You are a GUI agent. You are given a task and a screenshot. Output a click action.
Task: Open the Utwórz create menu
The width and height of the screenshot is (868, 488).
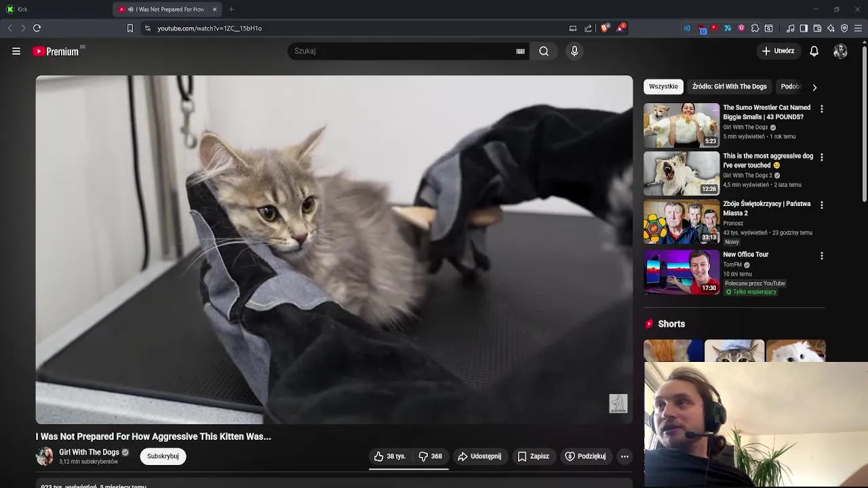(778, 51)
